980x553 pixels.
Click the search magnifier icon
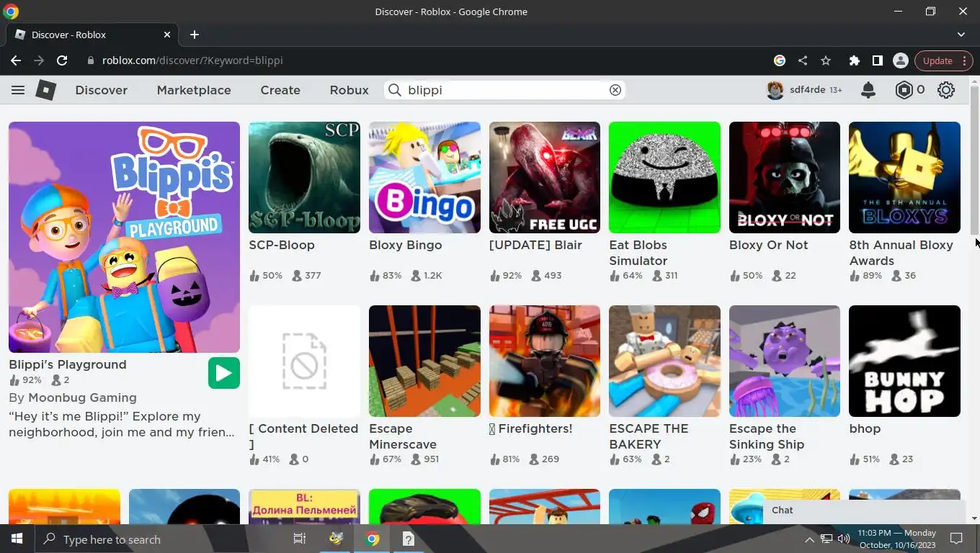395,90
